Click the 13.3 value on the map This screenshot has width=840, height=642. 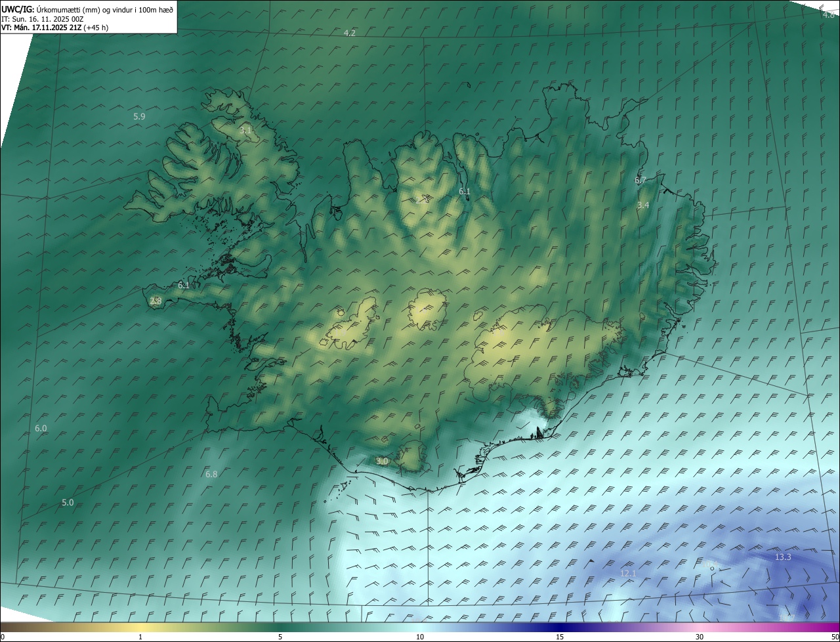[783, 557]
